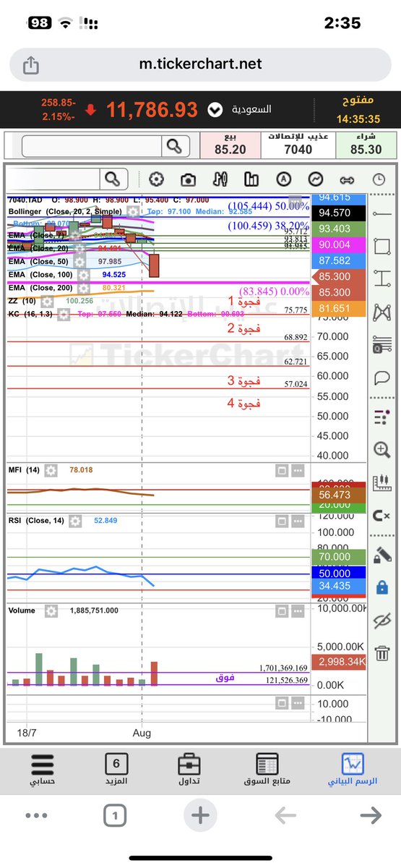The height and width of the screenshot is (868, 401).
Task: Open Volume indicator settings gear
Action: [51, 611]
